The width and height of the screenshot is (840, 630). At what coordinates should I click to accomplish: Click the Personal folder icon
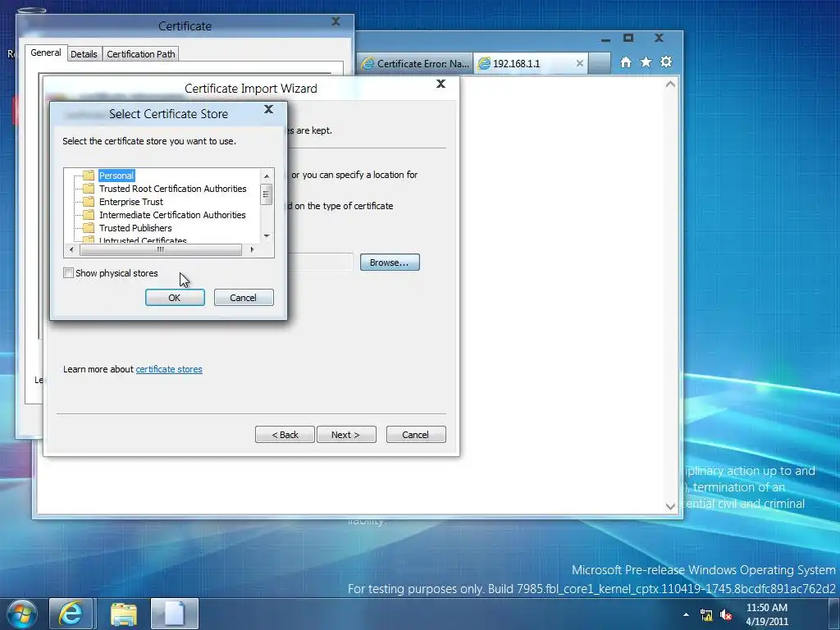(x=89, y=176)
